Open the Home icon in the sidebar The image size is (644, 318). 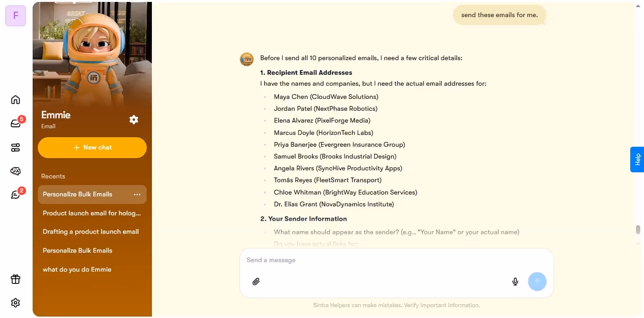[15, 99]
